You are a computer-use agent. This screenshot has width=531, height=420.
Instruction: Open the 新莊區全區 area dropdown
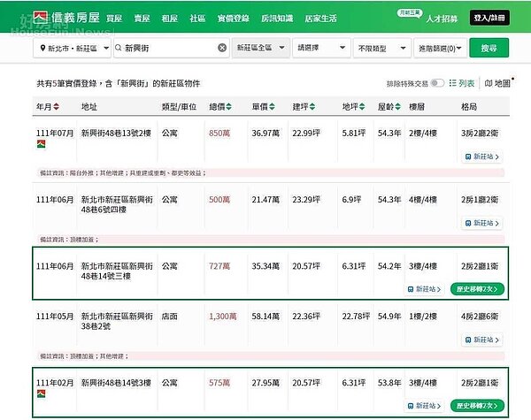[261, 48]
